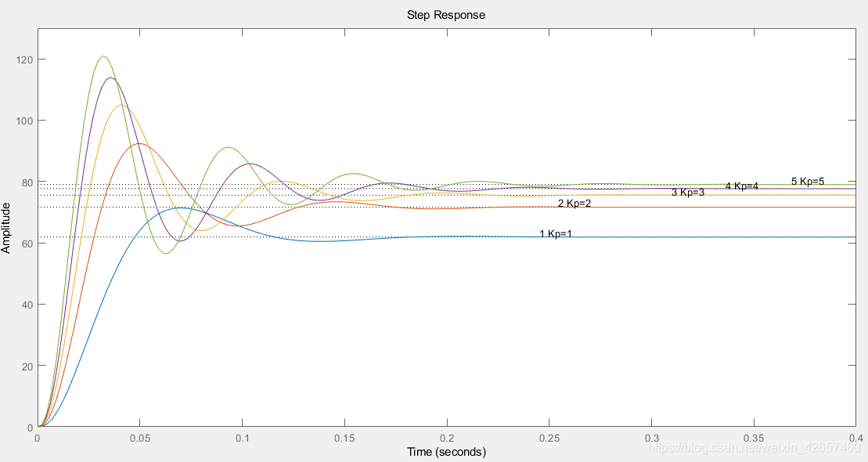
Task: Click the x-axis tick label 0.1
Action: [243, 439]
